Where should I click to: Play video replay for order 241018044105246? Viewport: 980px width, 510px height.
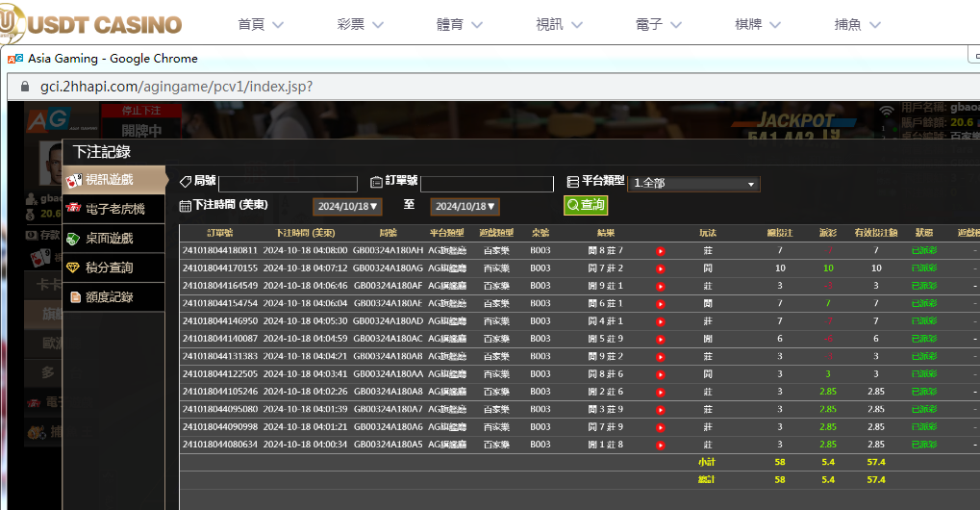[x=661, y=393]
